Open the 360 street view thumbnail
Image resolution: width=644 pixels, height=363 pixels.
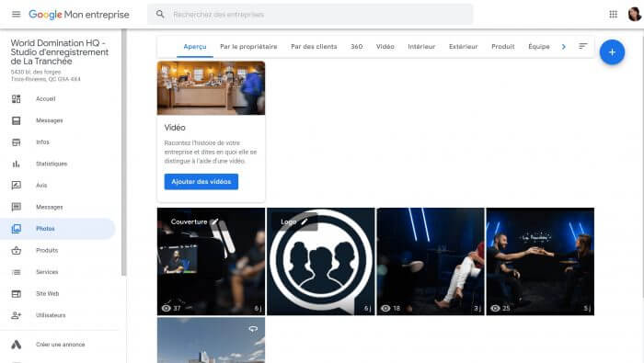tap(211, 340)
